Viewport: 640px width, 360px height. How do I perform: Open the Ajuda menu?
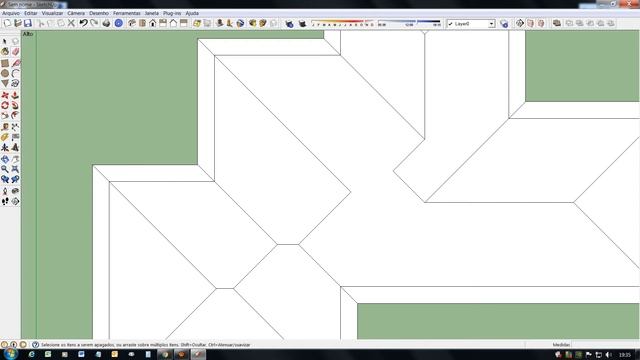[x=192, y=13]
